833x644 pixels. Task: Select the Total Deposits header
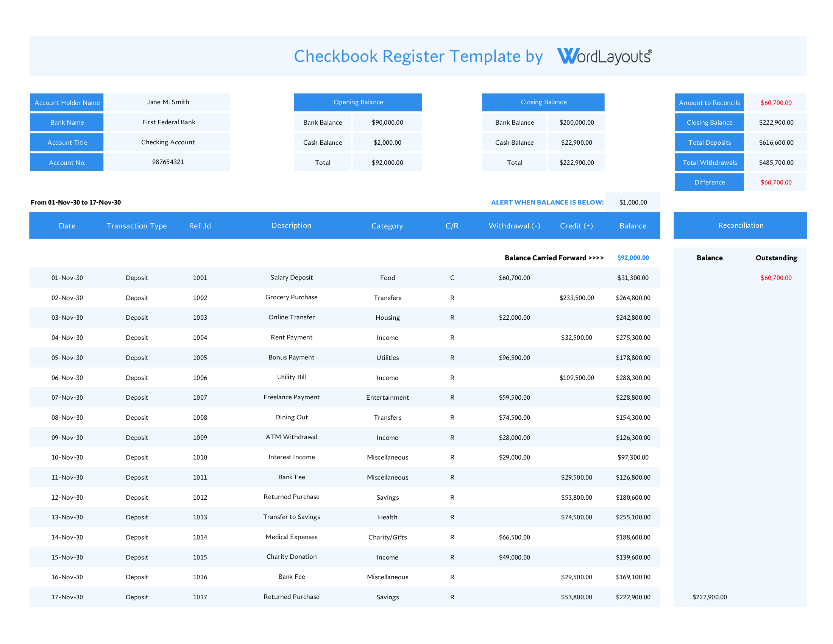click(709, 142)
